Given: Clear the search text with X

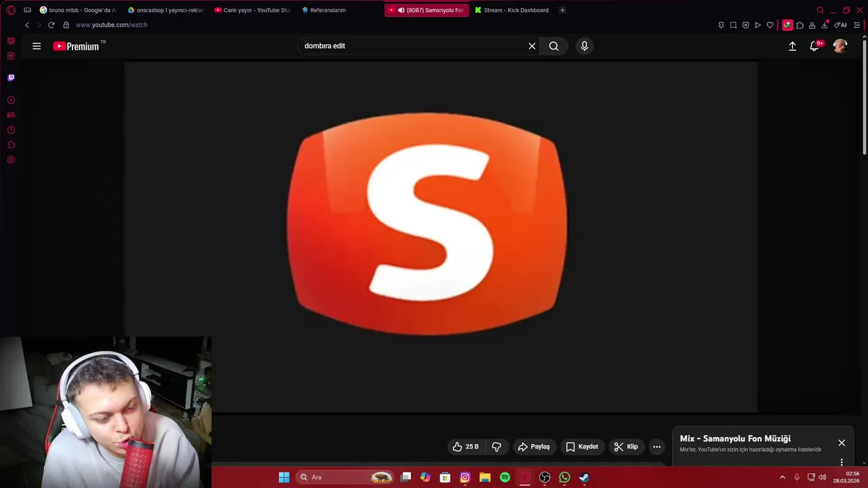Looking at the screenshot, I should [532, 46].
